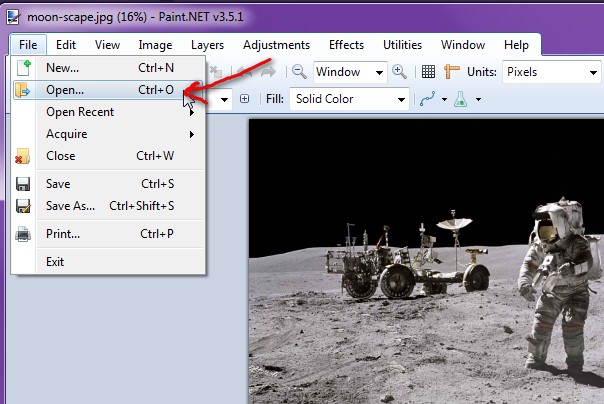
Task: Click the moon-scape astronaut image canvas
Action: [426, 262]
